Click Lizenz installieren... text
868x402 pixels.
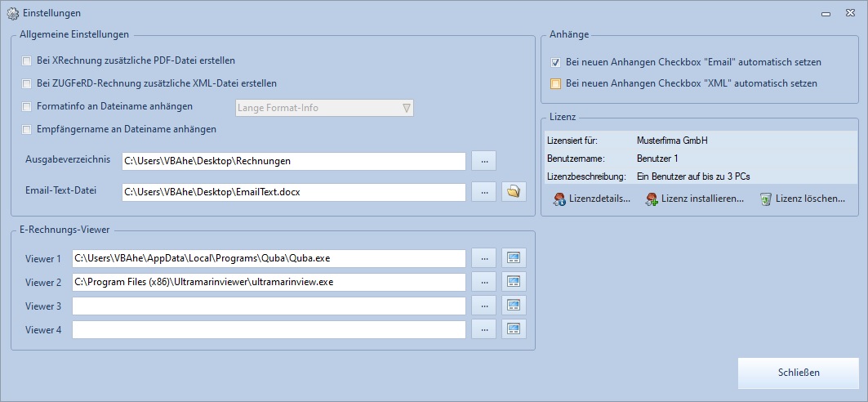coord(702,199)
